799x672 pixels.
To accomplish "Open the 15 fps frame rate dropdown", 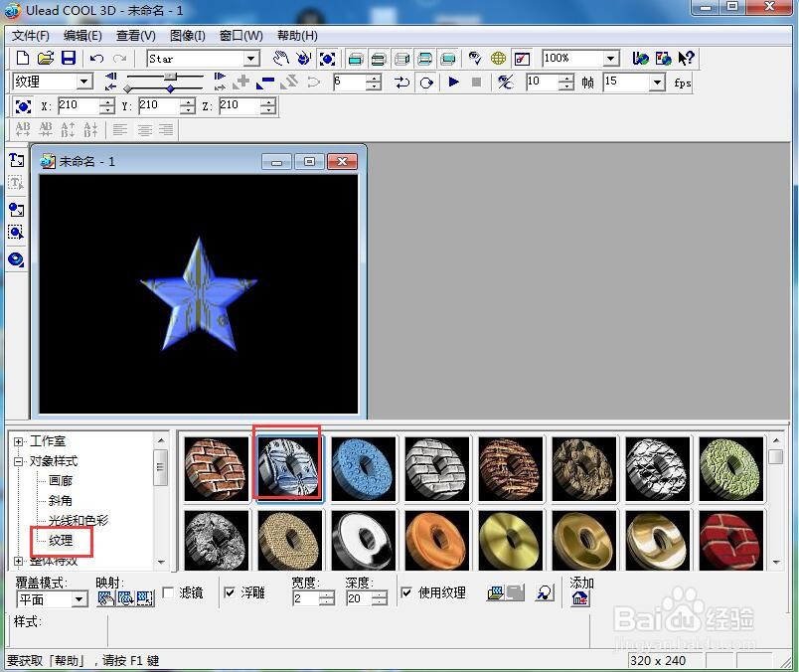I will point(657,83).
